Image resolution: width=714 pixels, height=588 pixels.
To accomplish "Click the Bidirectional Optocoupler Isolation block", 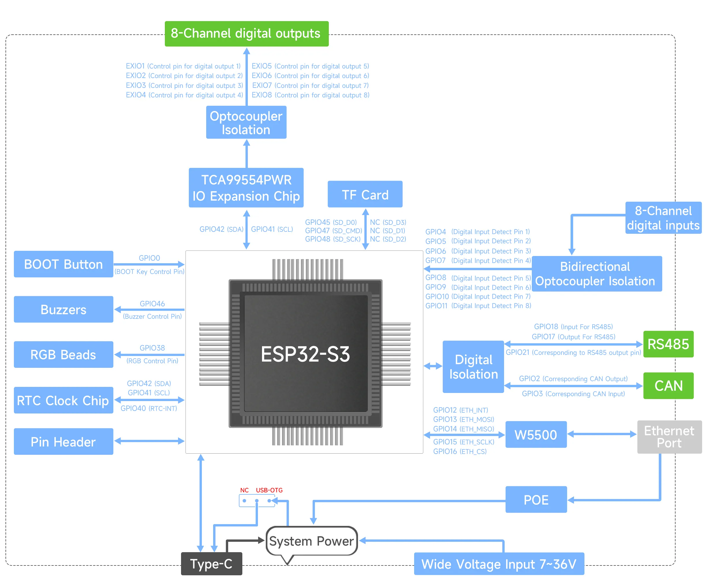I will (597, 274).
